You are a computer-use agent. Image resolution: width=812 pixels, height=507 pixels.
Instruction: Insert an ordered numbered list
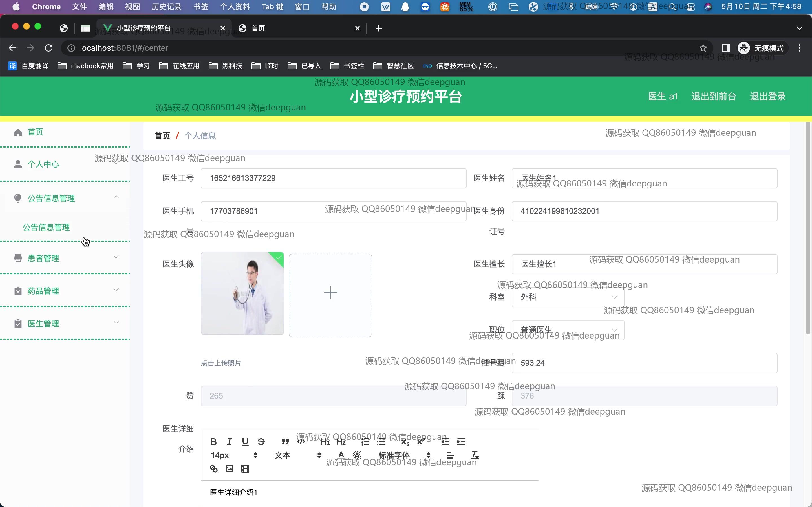tap(365, 442)
